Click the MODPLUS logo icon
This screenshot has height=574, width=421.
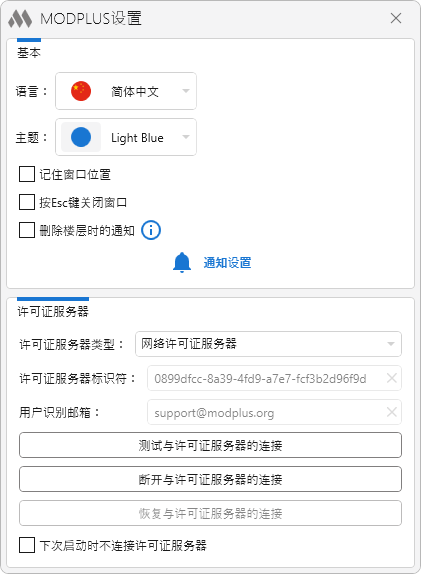click(20, 18)
